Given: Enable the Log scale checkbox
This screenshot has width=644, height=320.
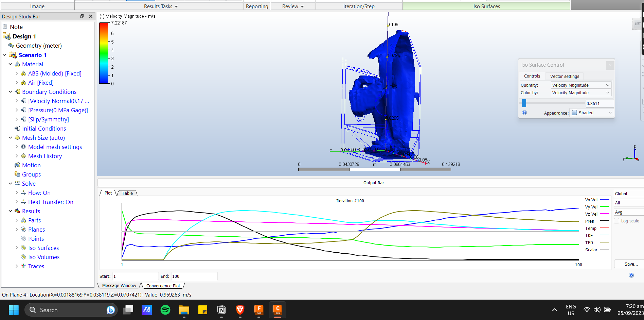Looking at the screenshot, I should (617, 221).
